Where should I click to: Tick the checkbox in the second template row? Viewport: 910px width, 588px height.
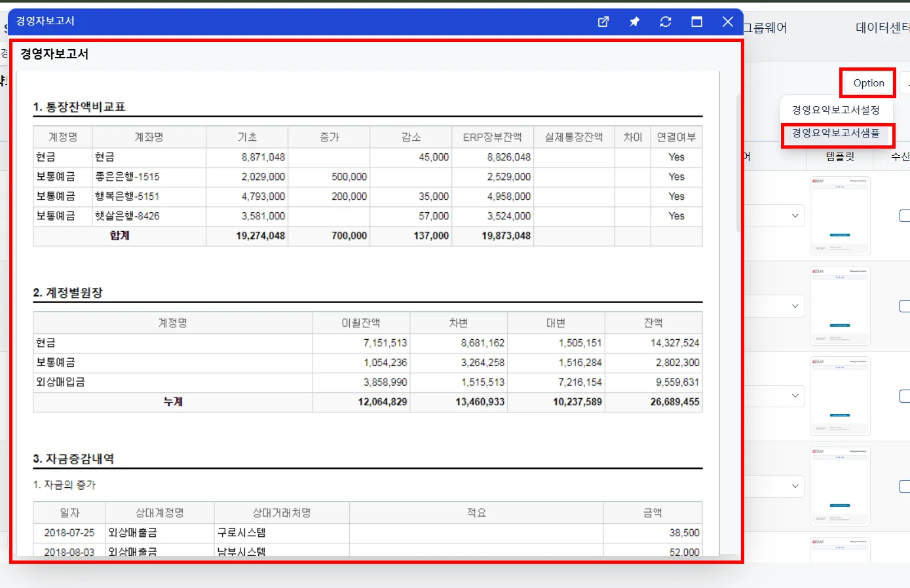click(905, 306)
